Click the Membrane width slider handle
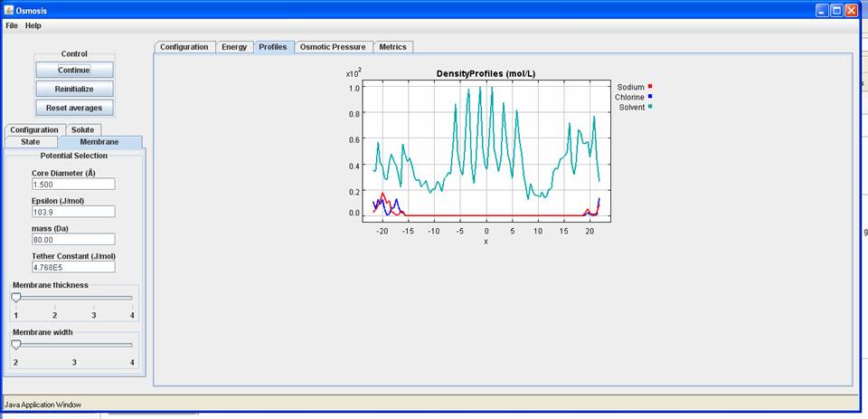This screenshot has width=868, height=419. (x=16, y=345)
